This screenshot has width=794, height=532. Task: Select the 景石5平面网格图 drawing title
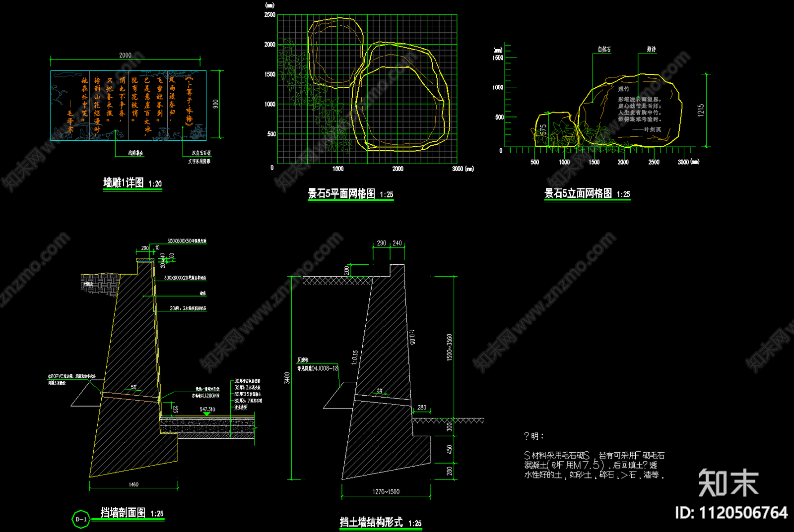[x=341, y=194]
